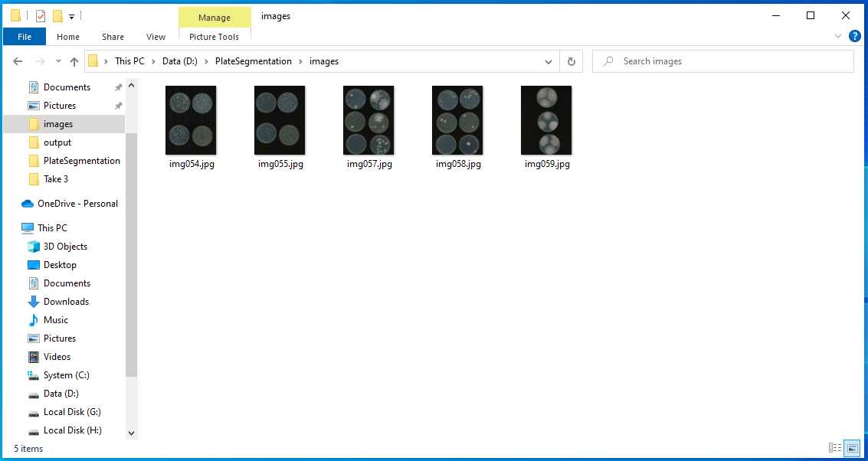Open Downloads under This PC
The width and height of the screenshot is (868, 461).
[x=66, y=301]
